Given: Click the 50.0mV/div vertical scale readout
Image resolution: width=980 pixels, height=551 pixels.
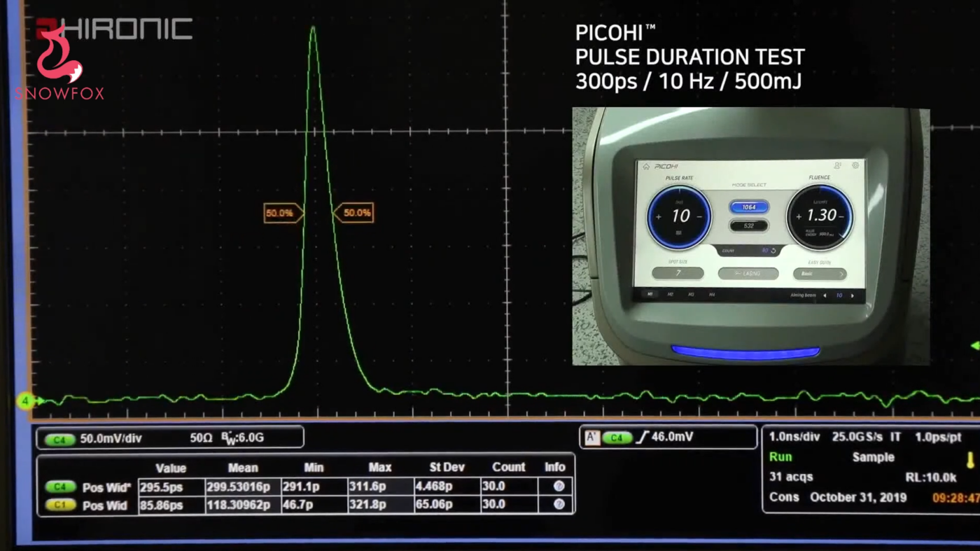Looking at the screenshot, I should pyautogui.click(x=111, y=438).
